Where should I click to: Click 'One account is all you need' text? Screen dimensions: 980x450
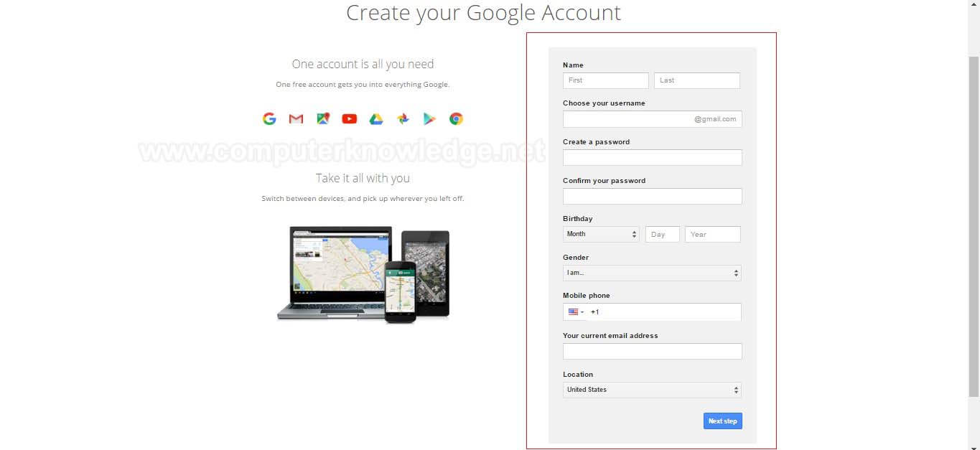point(363,64)
